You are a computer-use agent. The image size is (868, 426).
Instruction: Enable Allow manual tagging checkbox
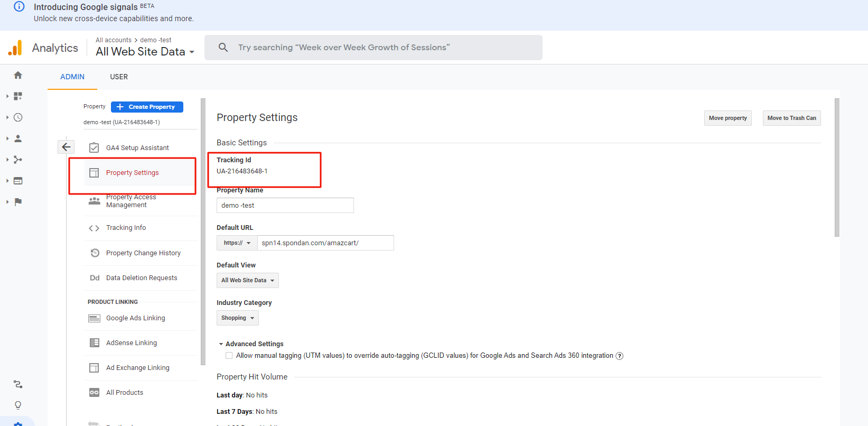coord(229,356)
